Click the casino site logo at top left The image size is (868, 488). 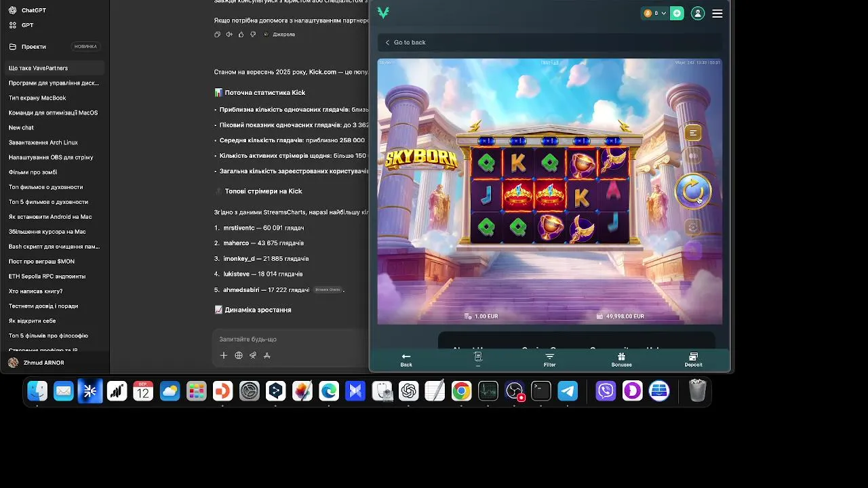coord(383,13)
